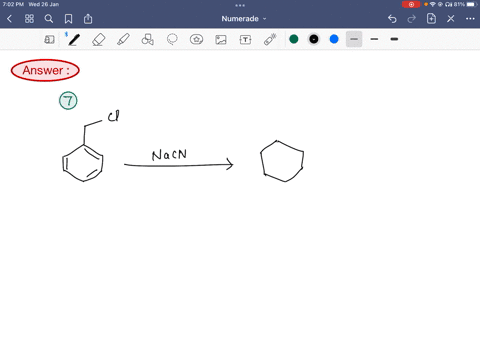Choose the green pen color

click(x=294, y=39)
